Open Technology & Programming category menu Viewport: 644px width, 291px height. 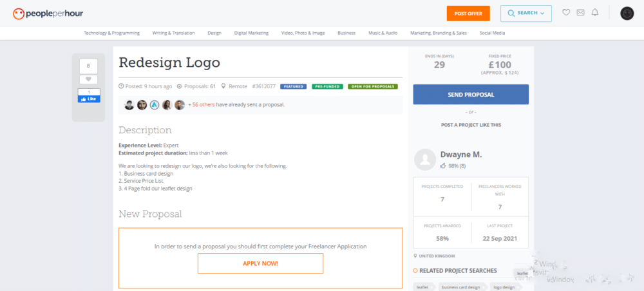point(111,33)
